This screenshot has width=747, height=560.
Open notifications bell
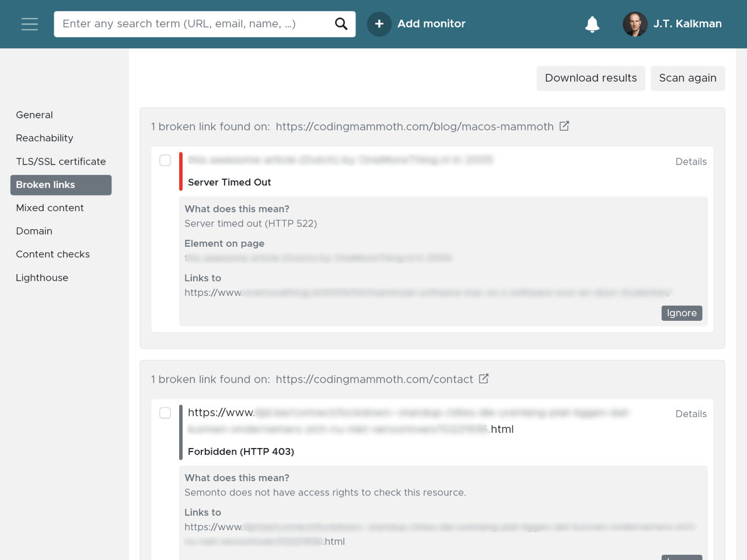(592, 24)
